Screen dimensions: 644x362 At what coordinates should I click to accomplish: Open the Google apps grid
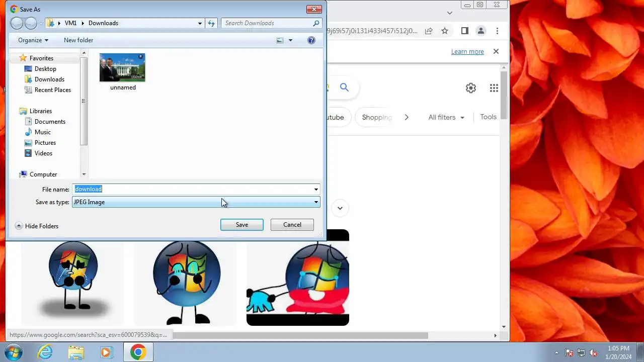[x=494, y=88]
